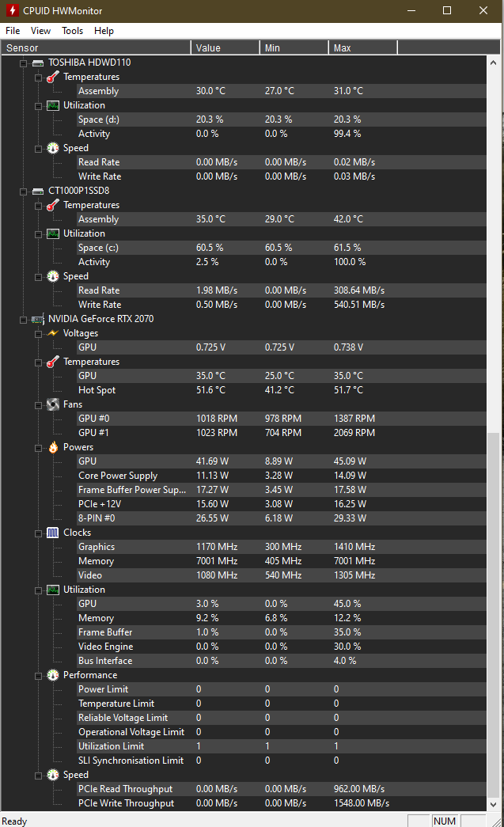Select the Power Limit row

pyautogui.click(x=282, y=689)
